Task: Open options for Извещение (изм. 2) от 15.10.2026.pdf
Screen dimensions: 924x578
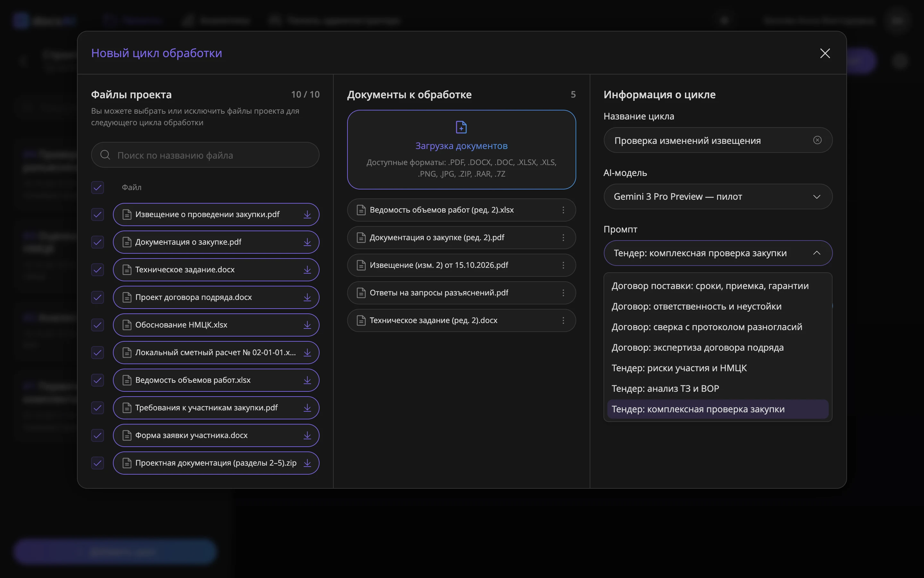Action: 563,265
